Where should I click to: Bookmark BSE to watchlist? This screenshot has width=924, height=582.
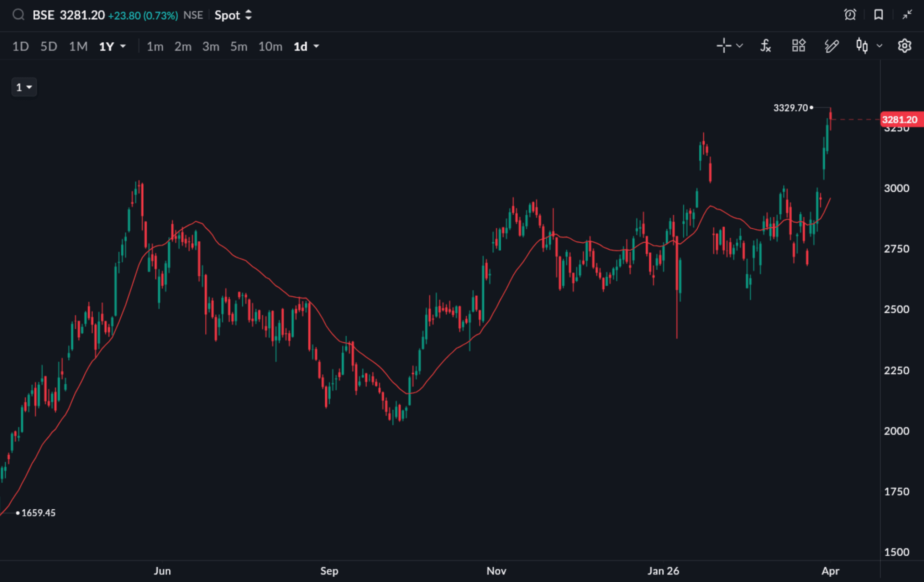coord(879,15)
